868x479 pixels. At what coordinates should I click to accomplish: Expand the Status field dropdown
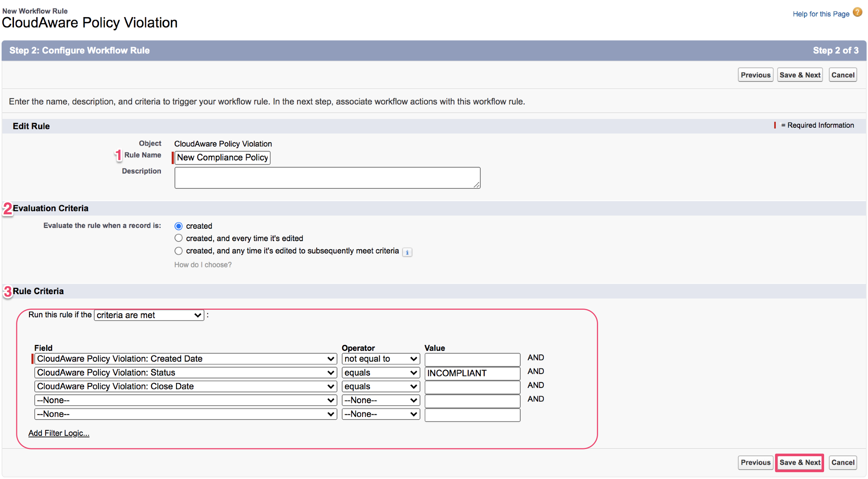point(185,373)
